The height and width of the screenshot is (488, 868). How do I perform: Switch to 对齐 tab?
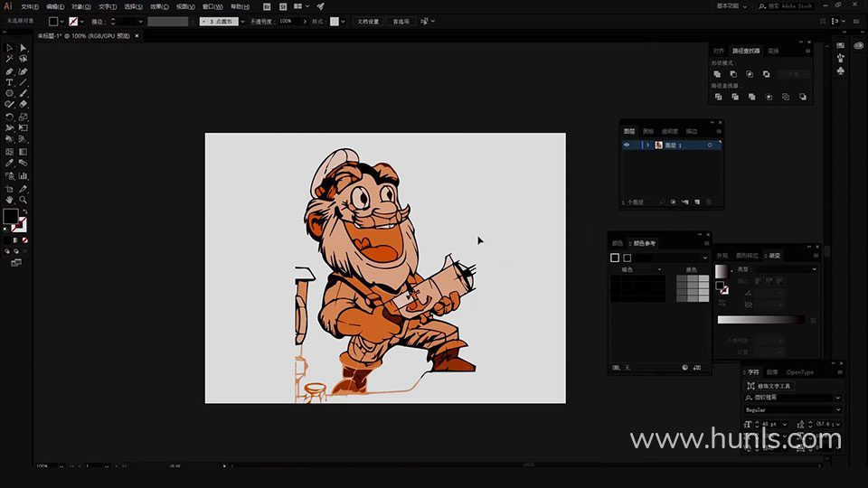(x=719, y=51)
